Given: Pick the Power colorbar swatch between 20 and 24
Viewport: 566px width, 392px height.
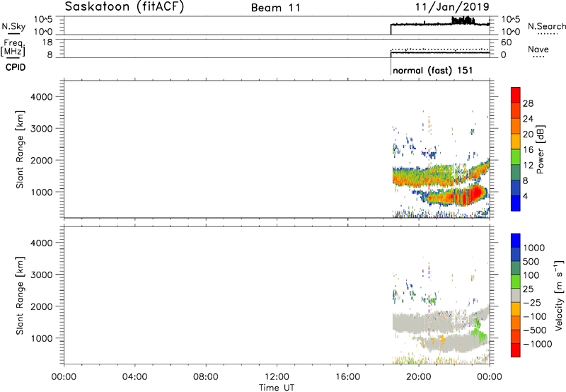Looking at the screenshot, I should tap(516, 127).
